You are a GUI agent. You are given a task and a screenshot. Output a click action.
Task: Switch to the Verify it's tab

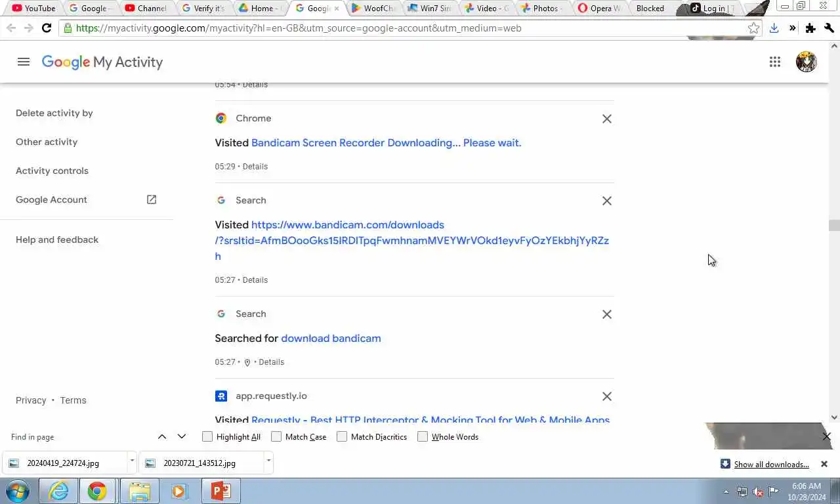pyautogui.click(x=203, y=9)
